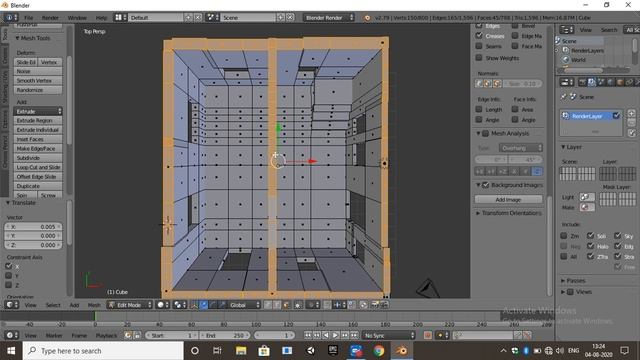Open the Info editor type selector icon
Image resolution: width=640 pixels, height=360 pixels.
11,18
